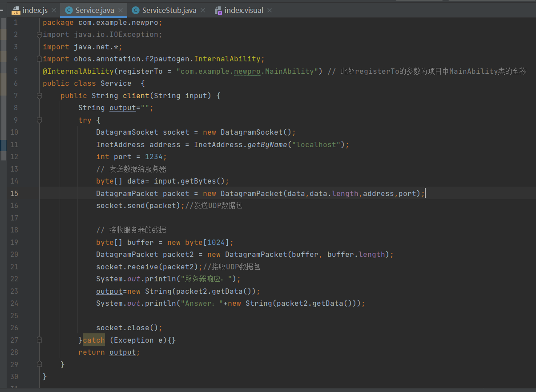Open the ServiceStub.java tab
Image resolution: width=536 pixels, height=392 pixels.
[169, 10]
